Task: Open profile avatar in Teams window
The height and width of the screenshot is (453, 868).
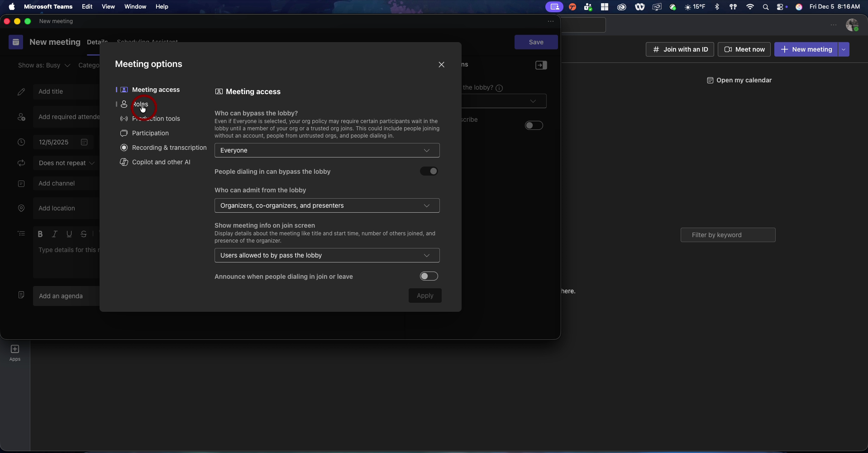Action: tap(852, 25)
